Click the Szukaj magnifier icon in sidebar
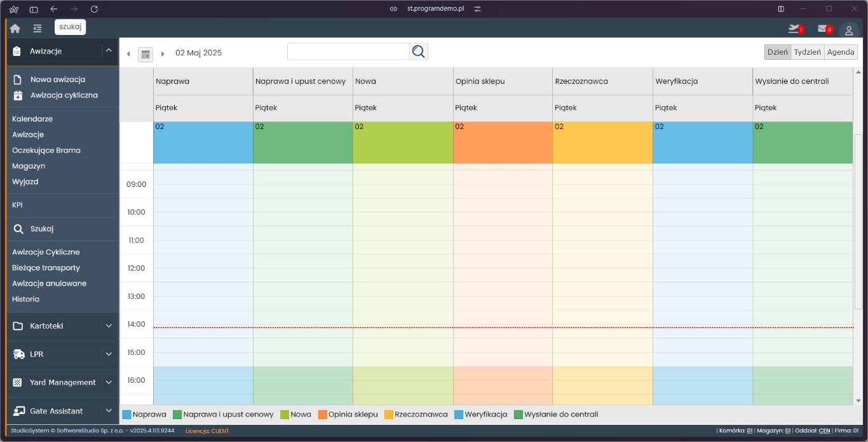Image resolution: width=868 pixels, height=442 pixels. click(x=18, y=229)
